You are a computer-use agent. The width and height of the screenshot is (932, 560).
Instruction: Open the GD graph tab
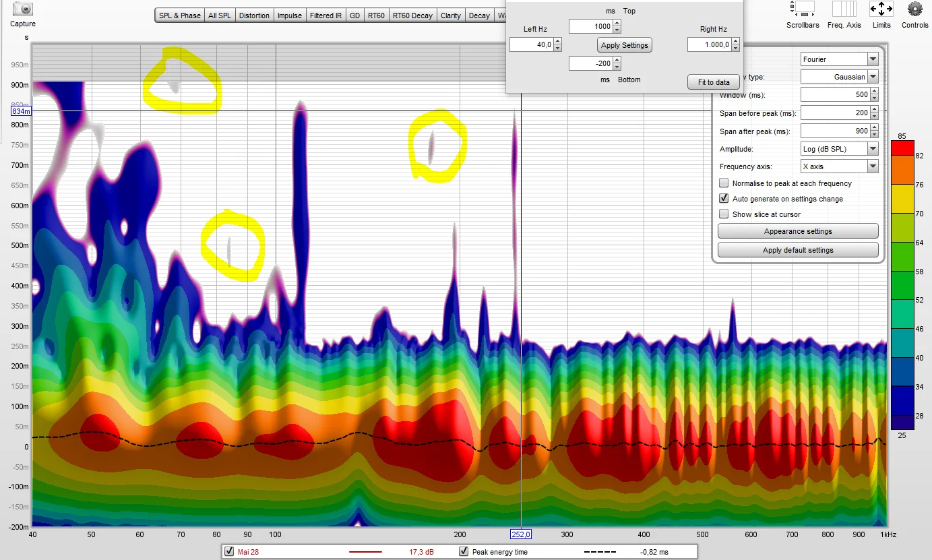point(354,15)
